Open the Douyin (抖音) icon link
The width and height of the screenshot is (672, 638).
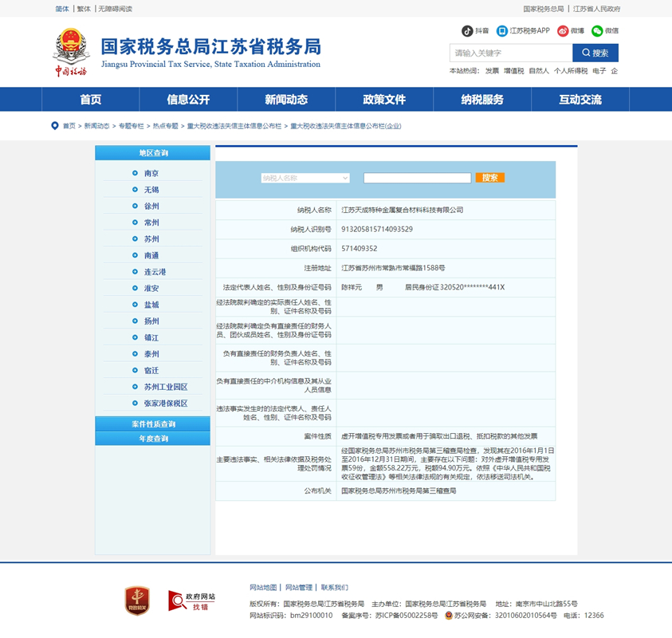click(466, 31)
